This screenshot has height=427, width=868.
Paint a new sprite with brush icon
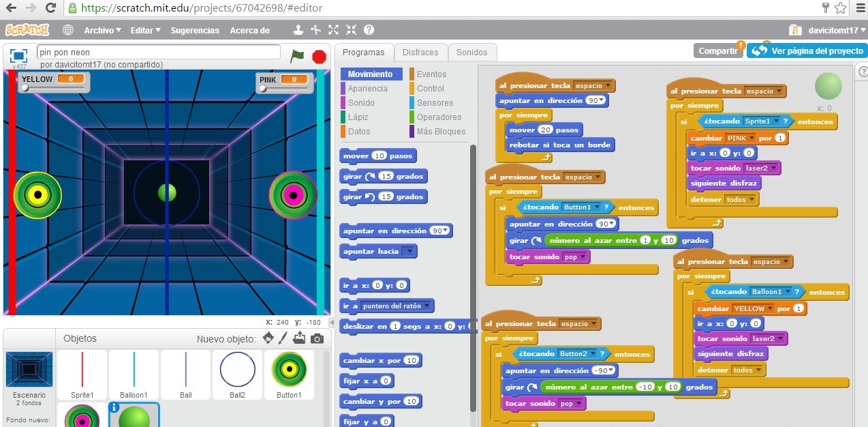tap(283, 338)
